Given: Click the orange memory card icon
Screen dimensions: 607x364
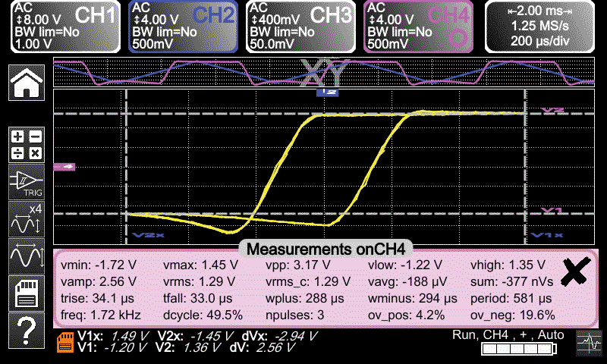Looking at the screenshot, I should pos(66,344).
